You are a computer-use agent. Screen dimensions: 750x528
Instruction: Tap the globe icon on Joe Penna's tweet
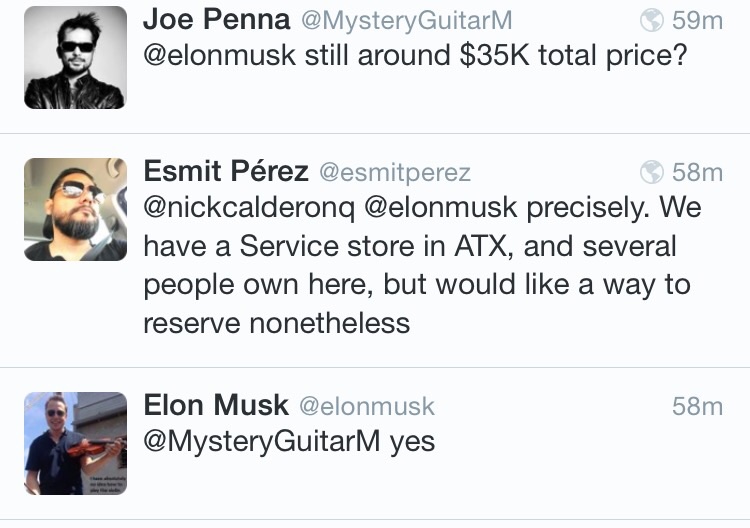point(651,20)
